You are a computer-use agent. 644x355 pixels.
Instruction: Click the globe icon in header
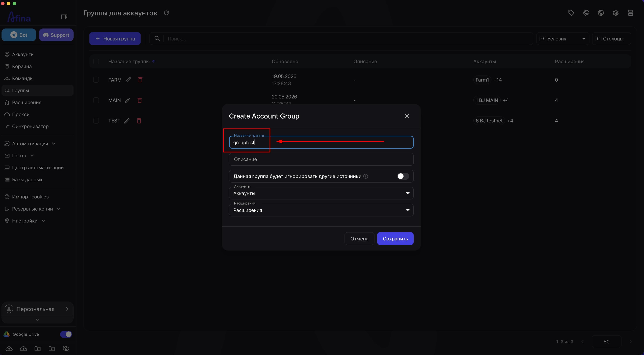click(601, 13)
